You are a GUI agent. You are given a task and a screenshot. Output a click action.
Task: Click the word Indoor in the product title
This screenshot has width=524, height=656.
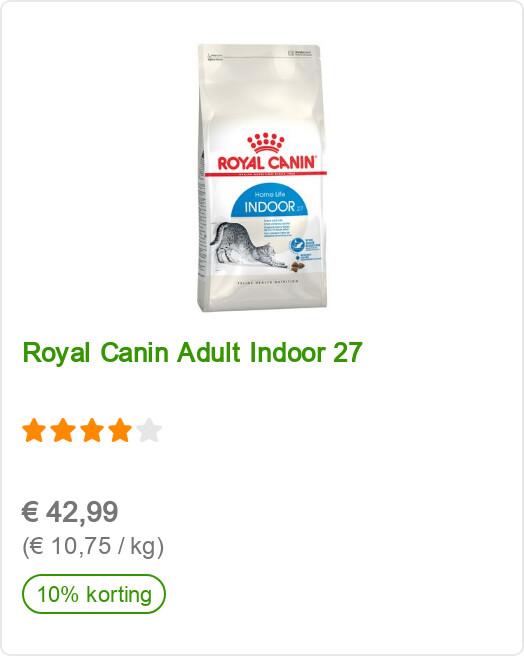click(288, 353)
